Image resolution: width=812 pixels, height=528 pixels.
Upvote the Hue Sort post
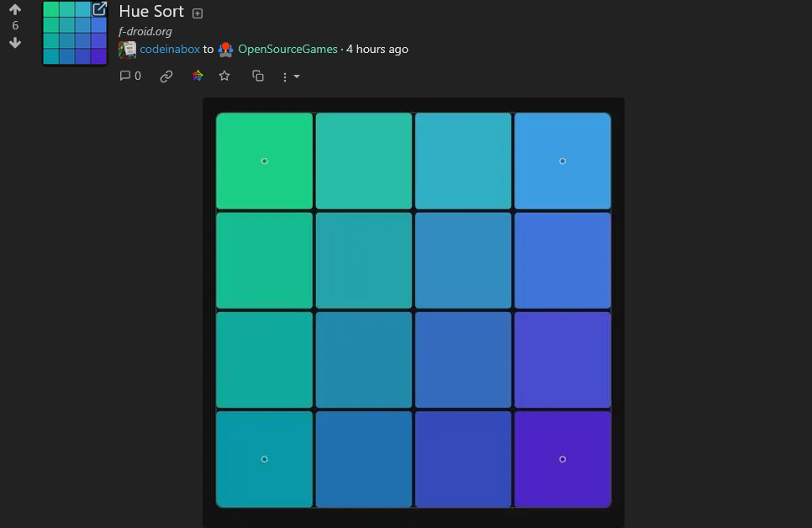pos(15,9)
